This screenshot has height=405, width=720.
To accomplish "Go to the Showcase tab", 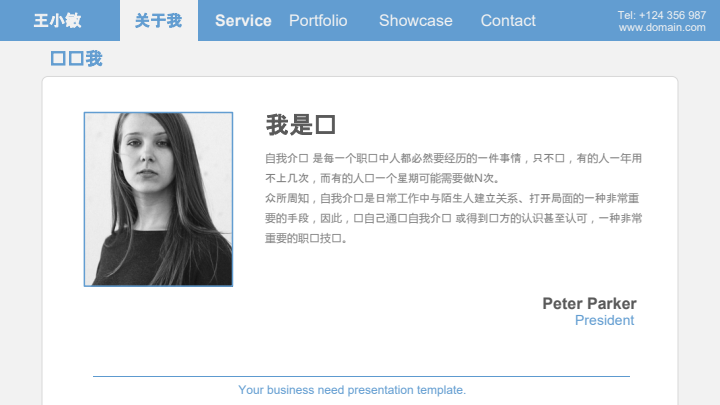I will 416,21.
